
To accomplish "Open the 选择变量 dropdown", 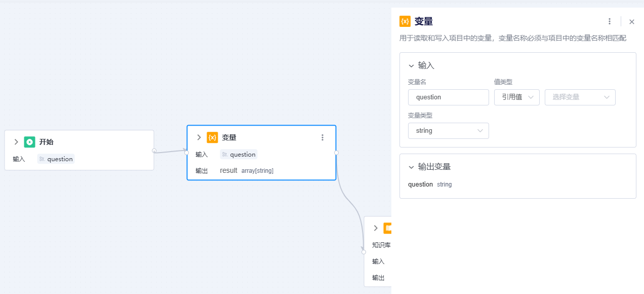I will pos(580,97).
